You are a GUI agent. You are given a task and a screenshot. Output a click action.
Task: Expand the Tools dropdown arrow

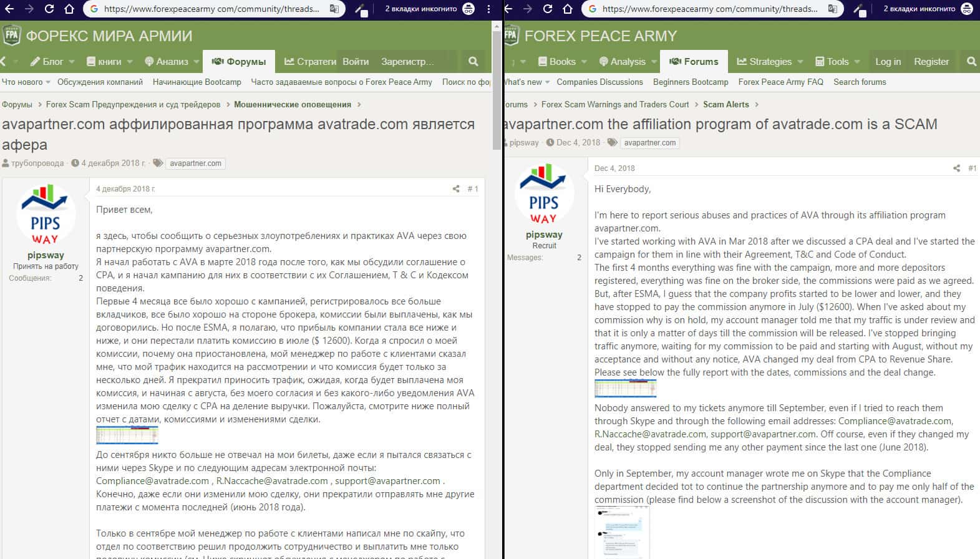click(857, 62)
